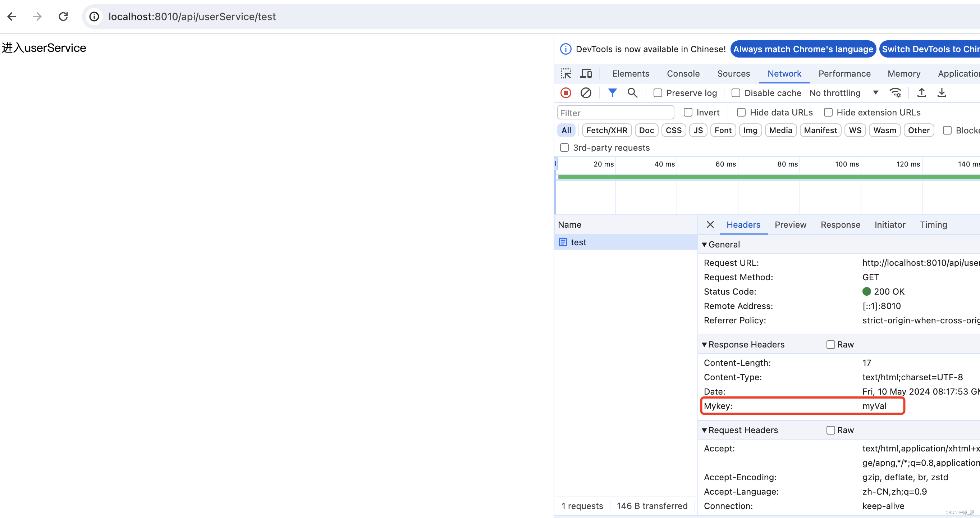This screenshot has height=518, width=980.
Task: Go forward using the browser forward arrow
Action: click(37, 17)
